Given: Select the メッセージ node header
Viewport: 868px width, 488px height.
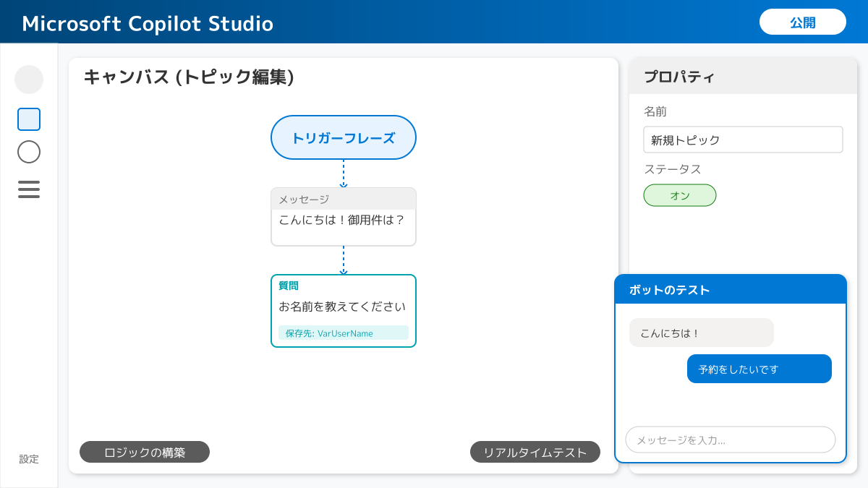Looking at the screenshot, I should point(344,199).
